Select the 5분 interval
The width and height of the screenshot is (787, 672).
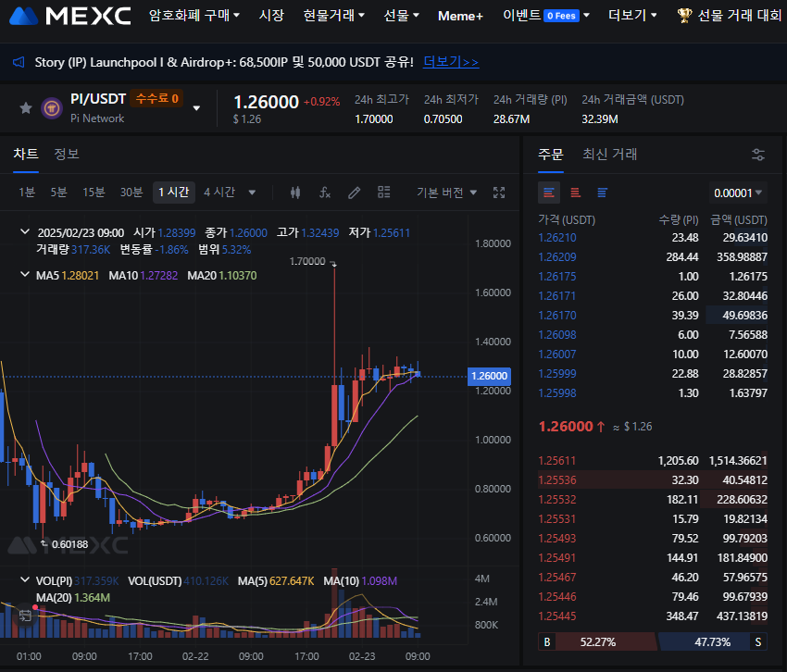(x=58, y=193)
